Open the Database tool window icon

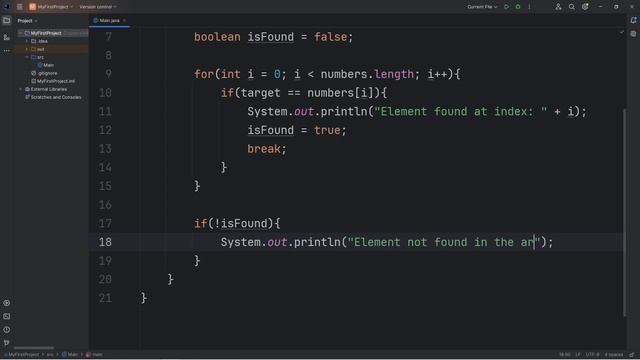(x=633, y=34)
